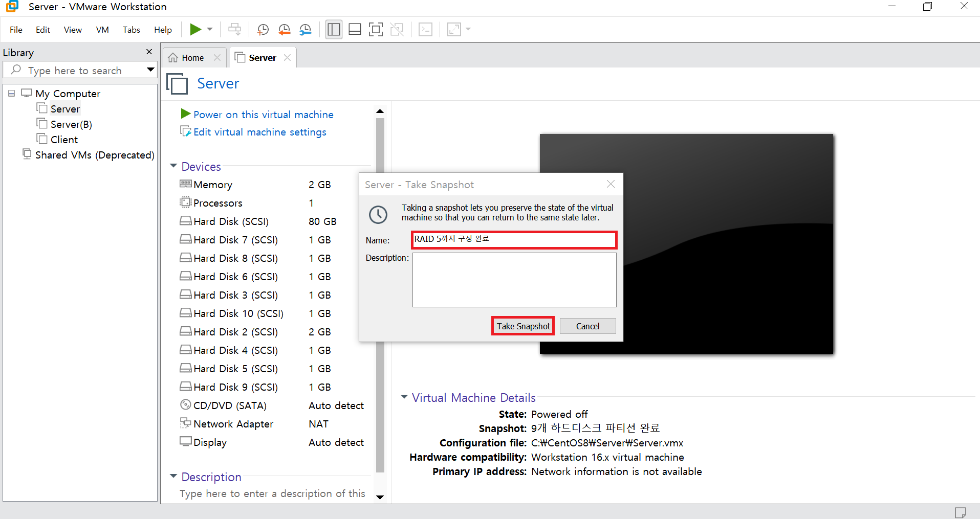The image size is (980, 519).
Task: Click the green Power On toolbar icon
Action: pos(195,29)
